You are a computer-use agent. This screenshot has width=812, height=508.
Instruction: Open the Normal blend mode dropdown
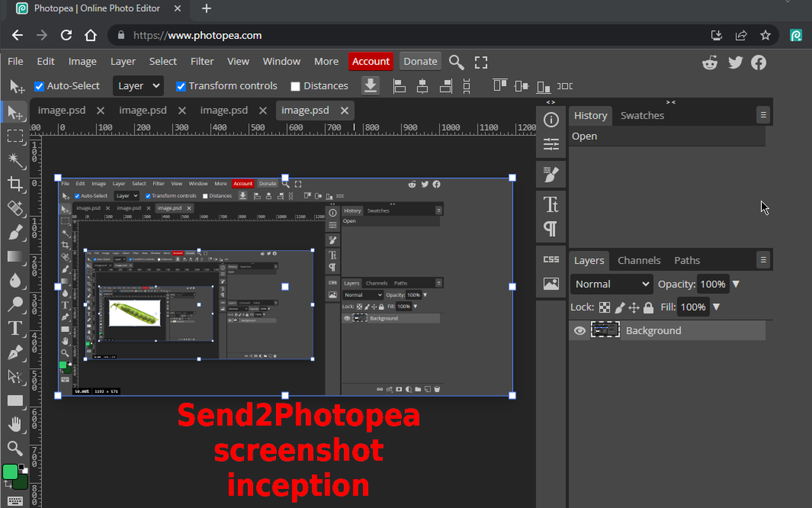(611, 284)
